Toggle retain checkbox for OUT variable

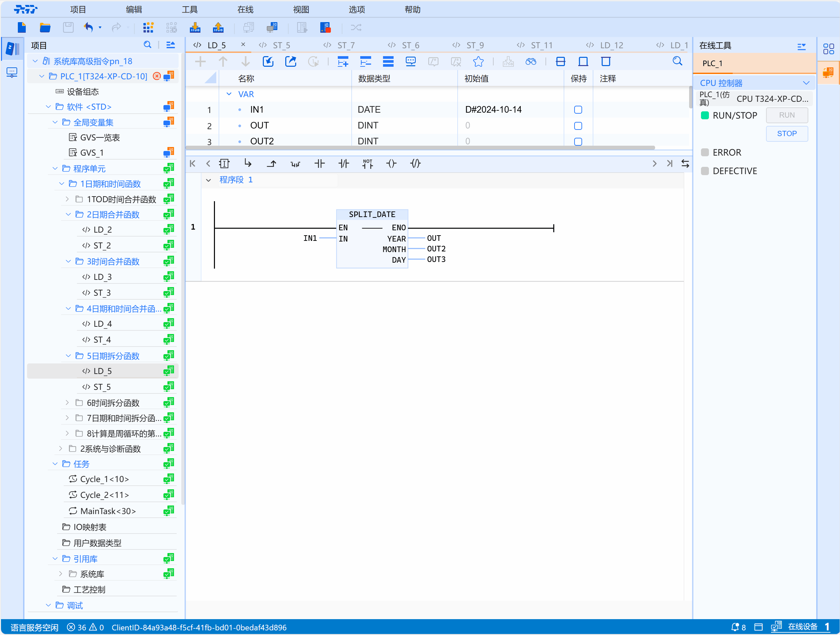pos(577,126)
